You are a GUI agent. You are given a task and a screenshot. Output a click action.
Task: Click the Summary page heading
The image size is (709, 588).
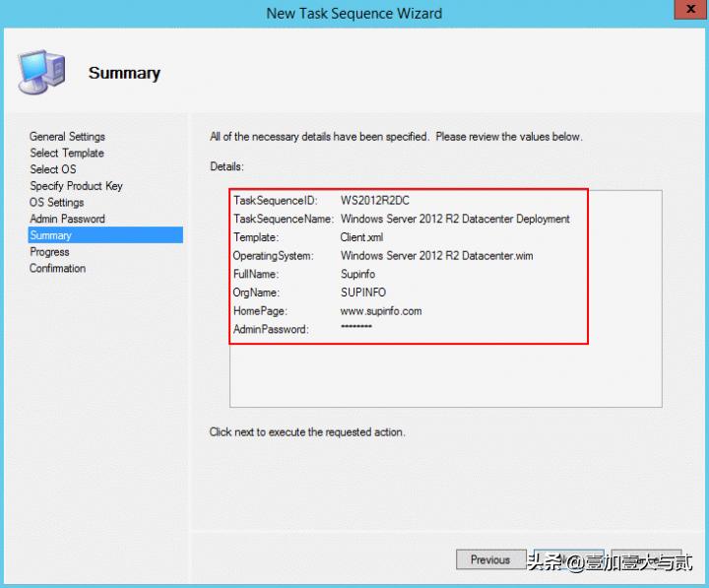124,73
